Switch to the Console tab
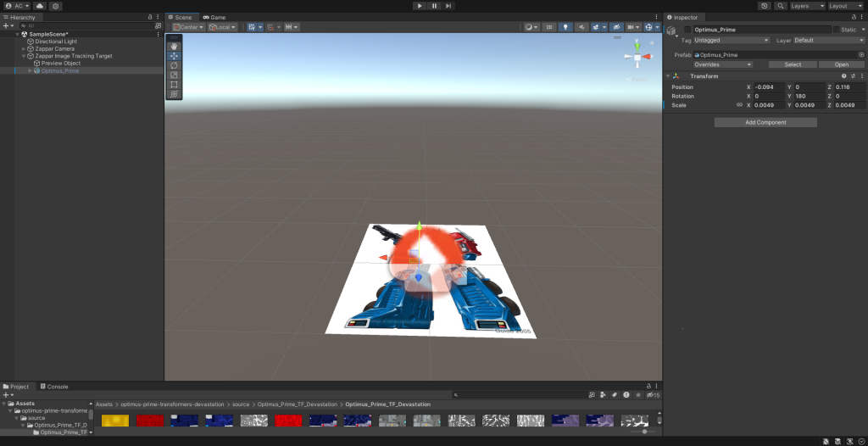The image size is (868, 446). [56, 387]
